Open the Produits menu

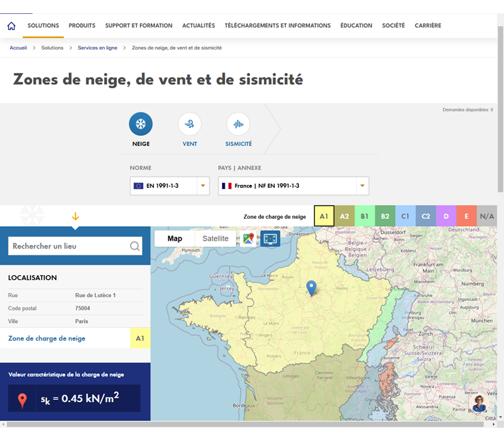point(82,25)
